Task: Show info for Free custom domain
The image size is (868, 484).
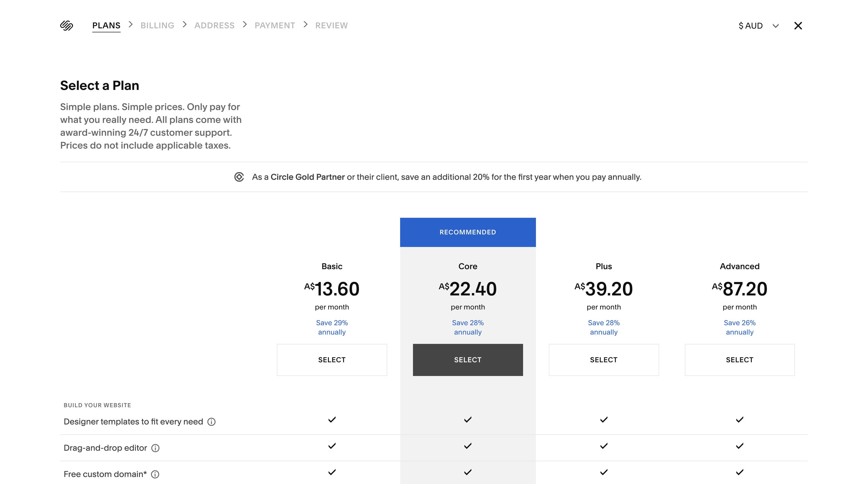Action: pos(155,474)
